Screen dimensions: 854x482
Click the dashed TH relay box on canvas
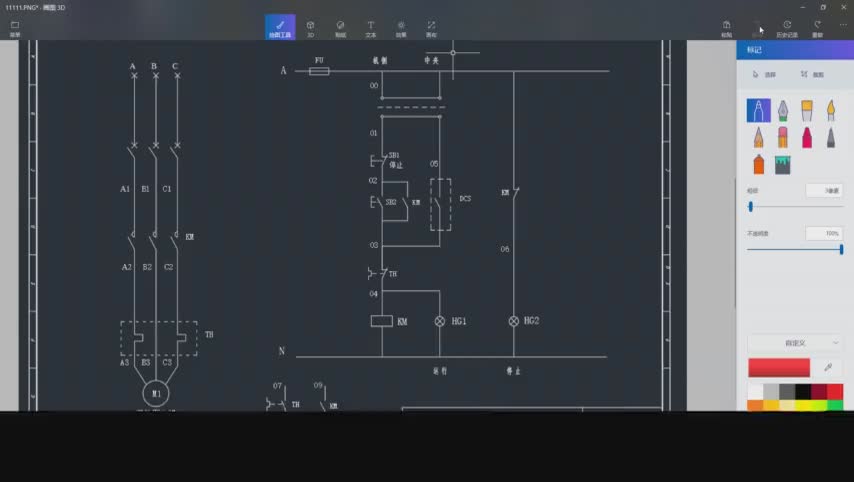[159, 339]
